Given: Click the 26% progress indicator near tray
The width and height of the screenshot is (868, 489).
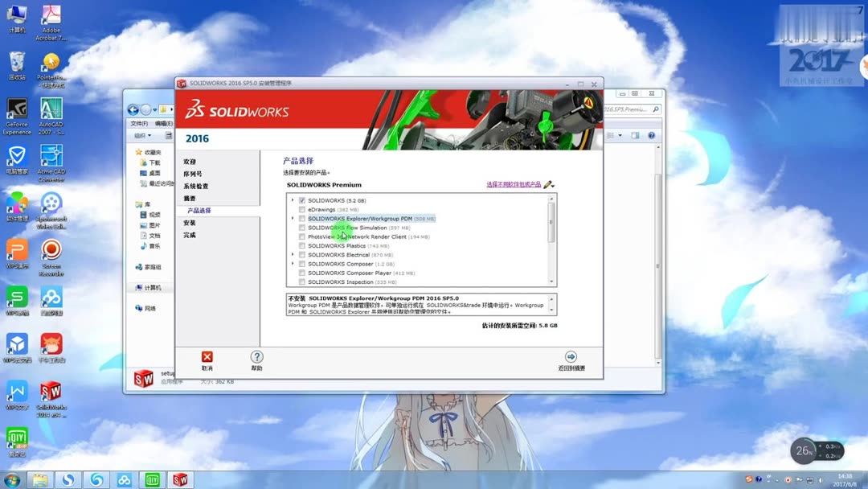Looking at the screenshot, I should (804, 451).
